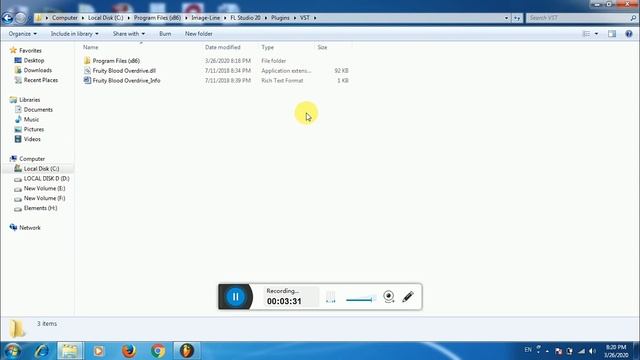Adjust the recorder volume slider
Viewport: 640px width, 360px height.
point(360,300)
